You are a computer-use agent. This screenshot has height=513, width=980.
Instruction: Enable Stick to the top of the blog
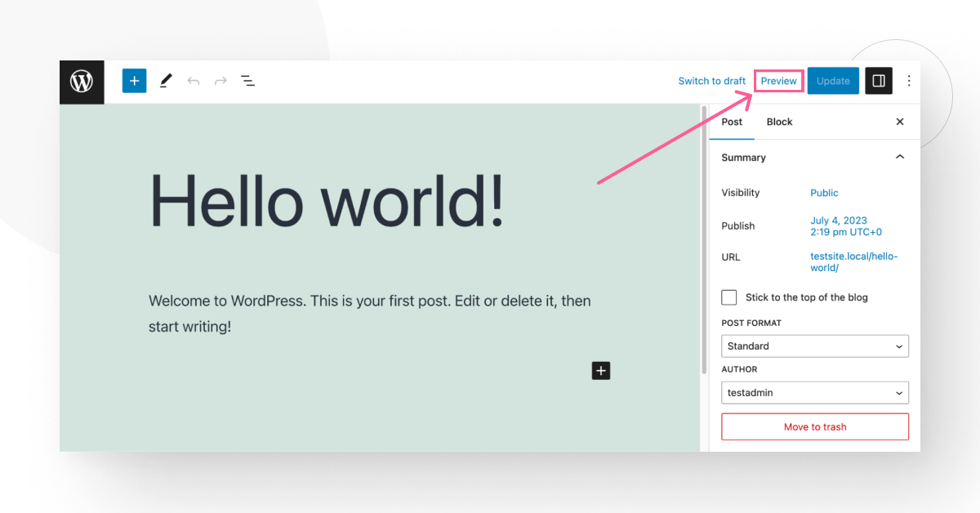pos(728,297)
